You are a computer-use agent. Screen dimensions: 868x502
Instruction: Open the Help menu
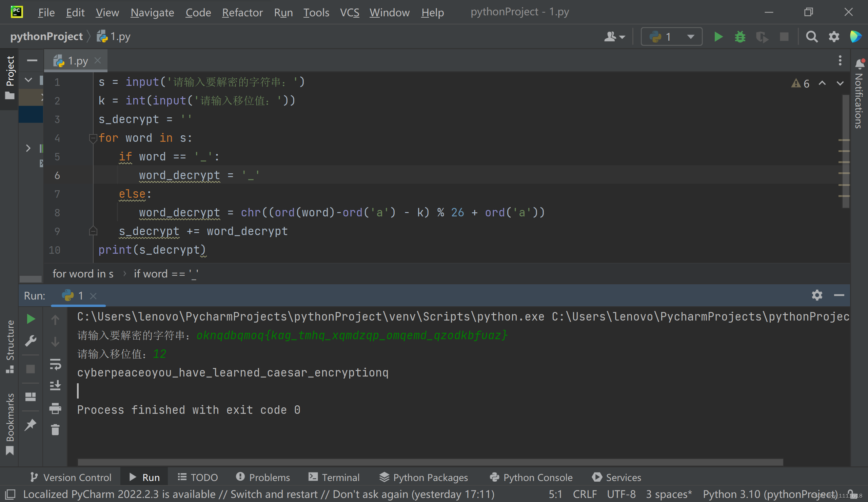432,13
